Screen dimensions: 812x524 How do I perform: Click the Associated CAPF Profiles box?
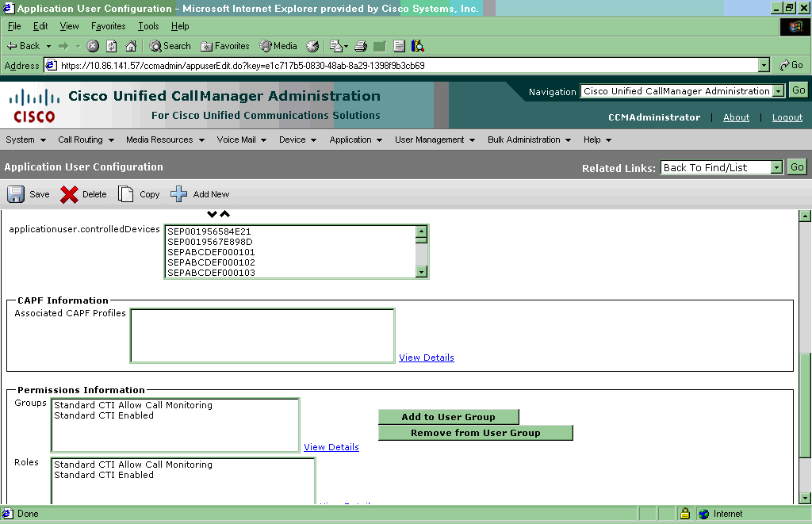(x=262, y=335)
